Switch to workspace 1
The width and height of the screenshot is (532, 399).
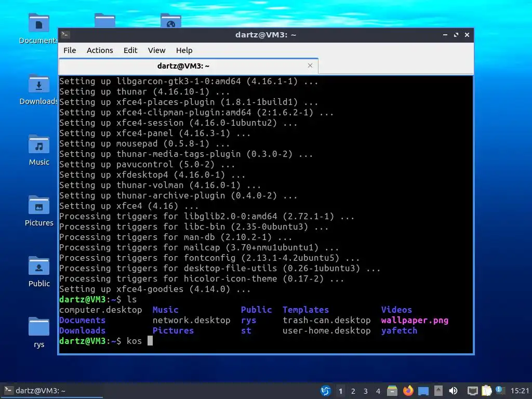click(x=341, y=391)
